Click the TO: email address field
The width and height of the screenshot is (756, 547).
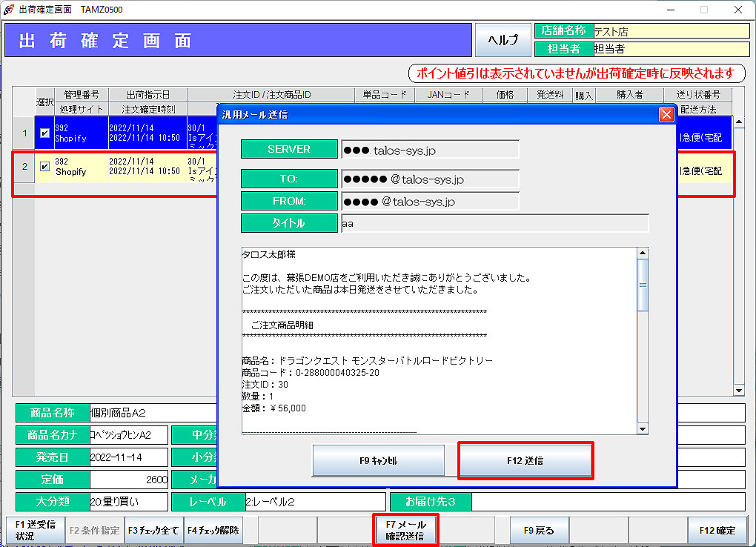click(x=430, y=179)
